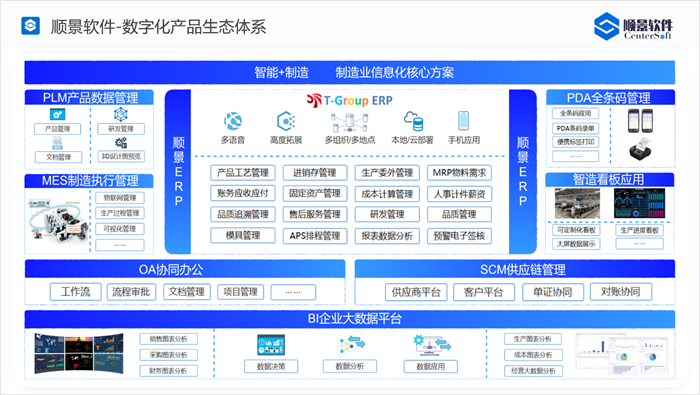
Task: Click the 账务应收应付 module box
Action: (243, 193)
